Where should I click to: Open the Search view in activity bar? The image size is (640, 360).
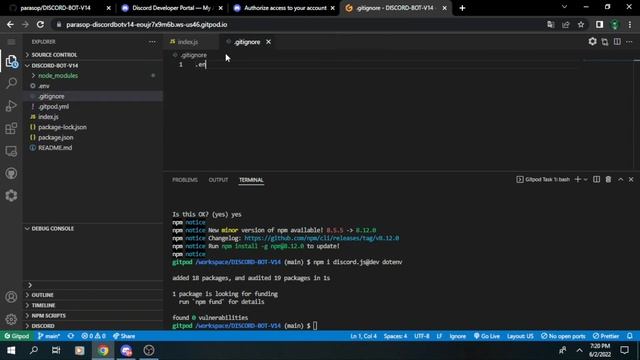11,83
